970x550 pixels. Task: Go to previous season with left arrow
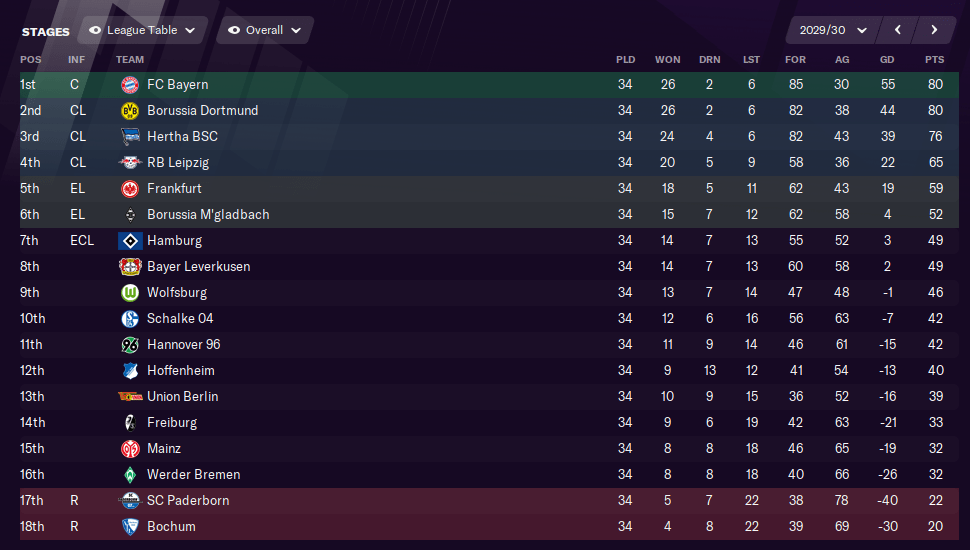[x=898, y=30]
